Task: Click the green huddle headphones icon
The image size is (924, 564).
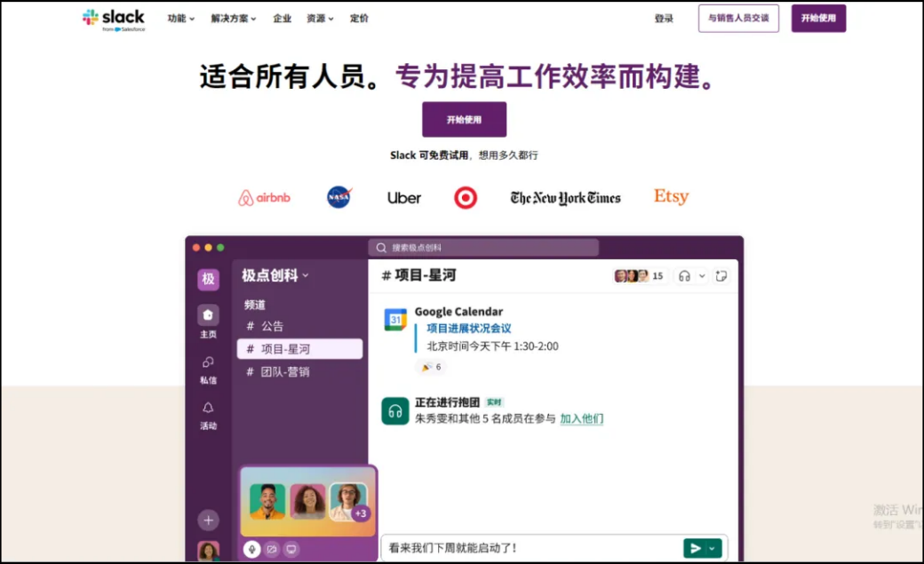Action: [394, 410]
